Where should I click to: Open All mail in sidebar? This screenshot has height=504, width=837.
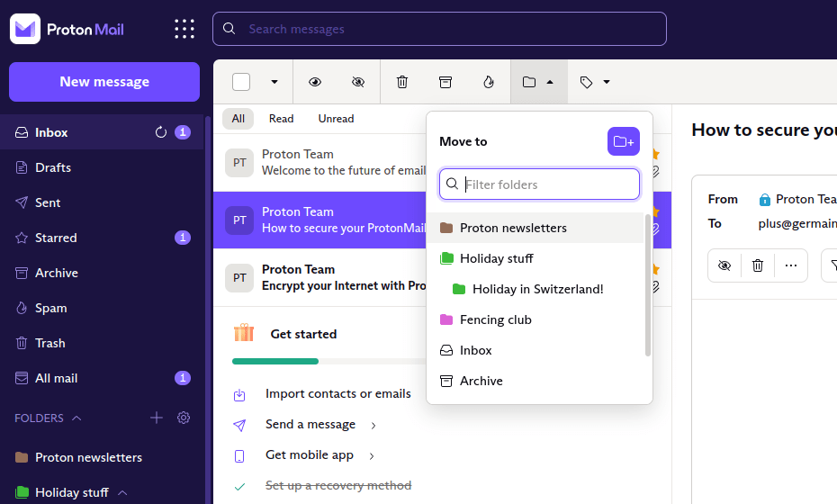[102, 378]
